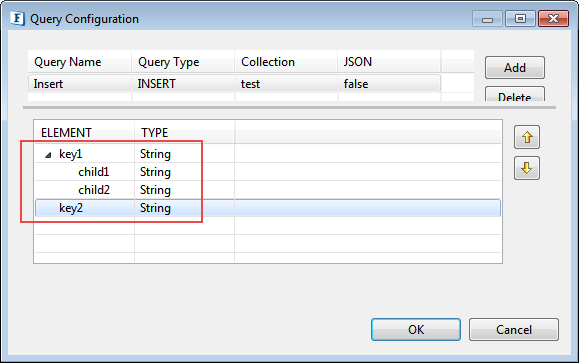Collapse the key1 tree node
Viewport: 579px width, 363px height.
pyautogui.click(x=48, y=155)
